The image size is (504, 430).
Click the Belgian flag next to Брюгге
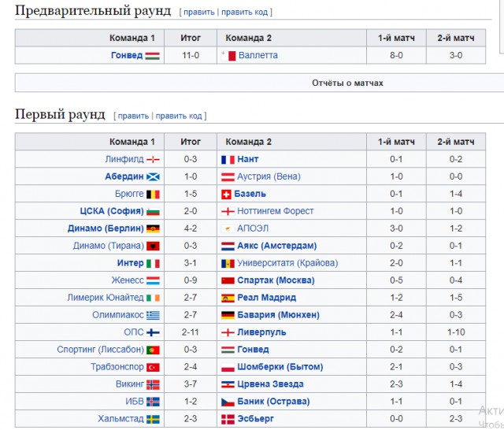click(x=153, y=195)
